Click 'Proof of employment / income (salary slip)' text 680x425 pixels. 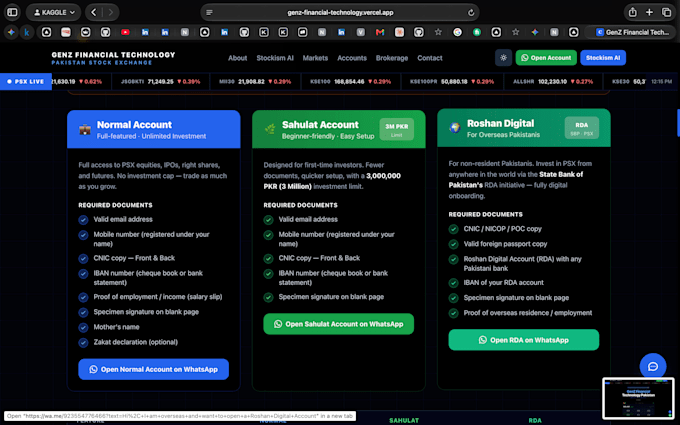click(158, 297)
